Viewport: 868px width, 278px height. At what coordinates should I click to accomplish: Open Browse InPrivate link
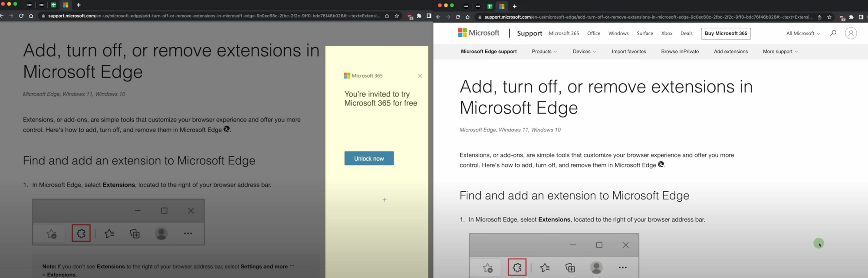pyautogui.click(x=680, y=52)
